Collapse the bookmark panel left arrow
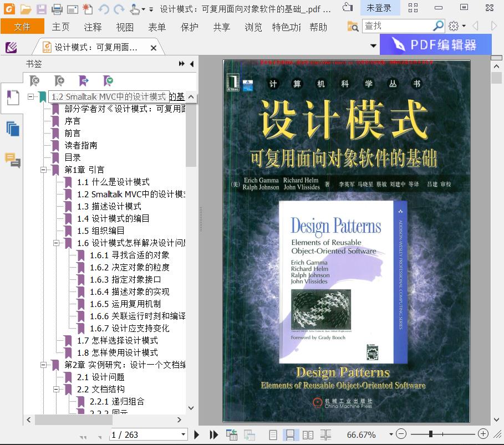 192,64
